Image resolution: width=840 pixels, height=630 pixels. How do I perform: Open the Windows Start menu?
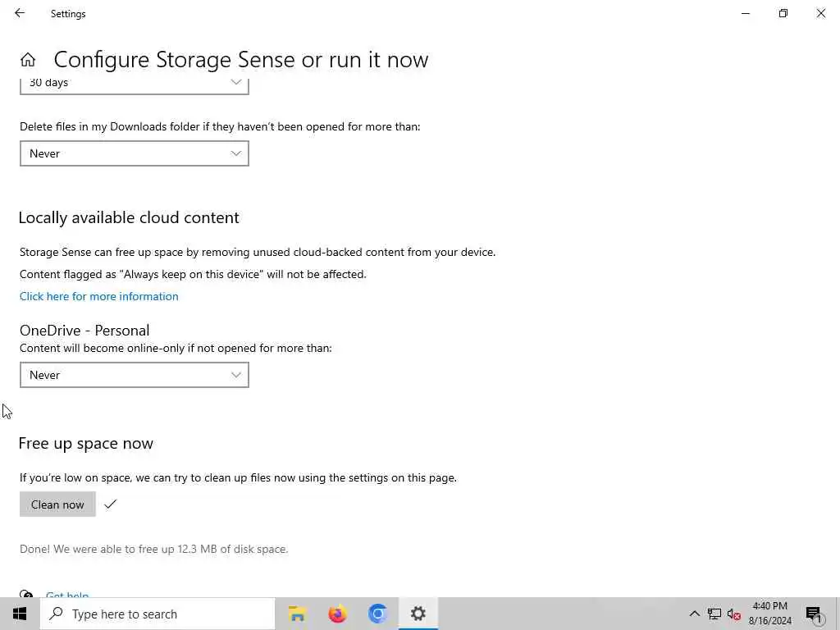tap(20, 614)
